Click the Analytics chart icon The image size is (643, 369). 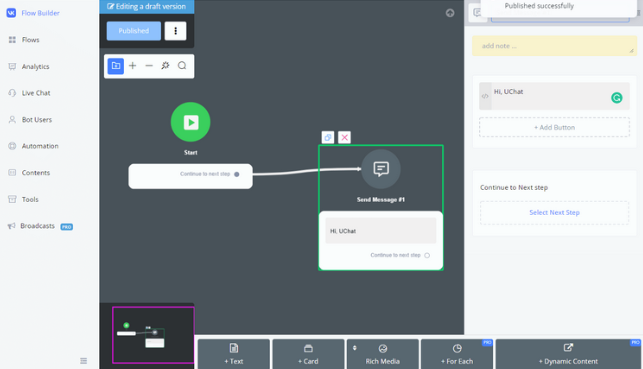pos(12,66)
